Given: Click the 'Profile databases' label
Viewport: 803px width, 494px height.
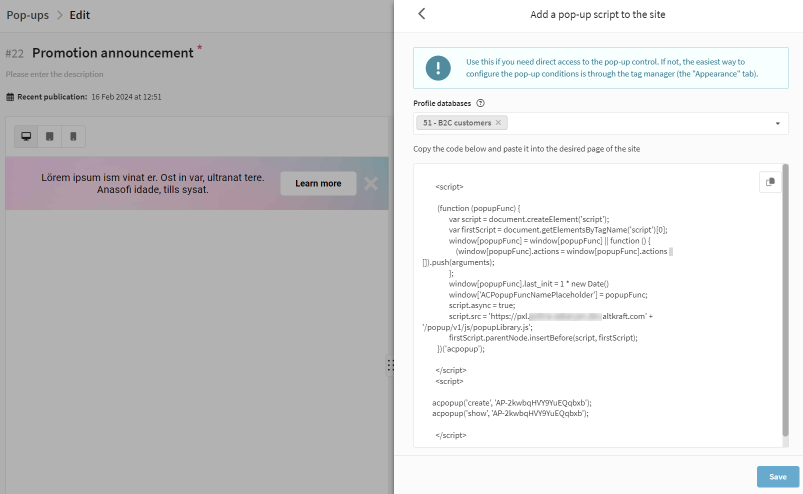Looking at the screenshot, I should pyautogui.click(x=442, y=103).
